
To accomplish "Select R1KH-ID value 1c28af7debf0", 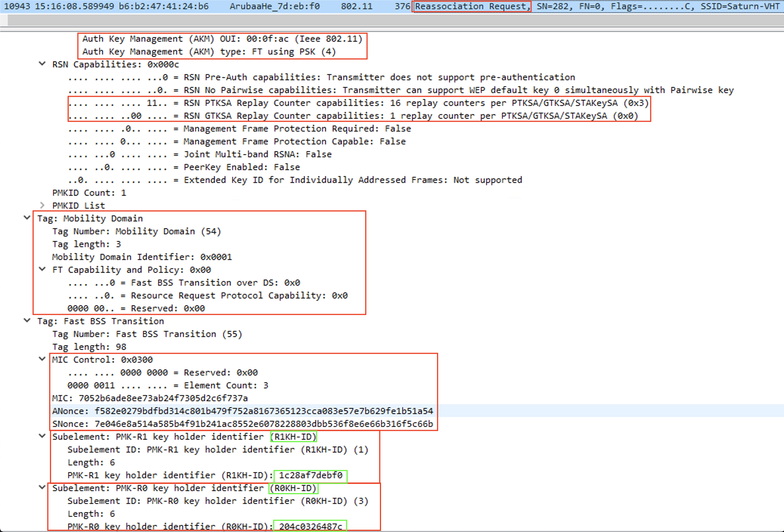I will click(310, 476).
